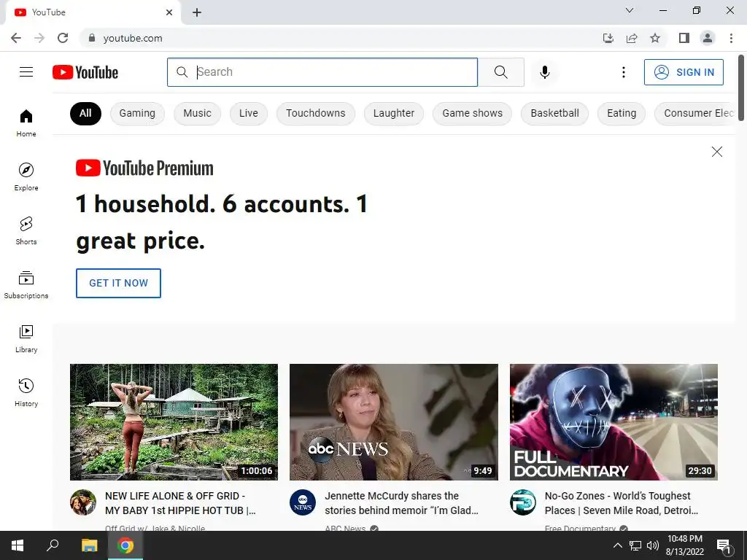Click GET IT NOW button

point(118,283)
